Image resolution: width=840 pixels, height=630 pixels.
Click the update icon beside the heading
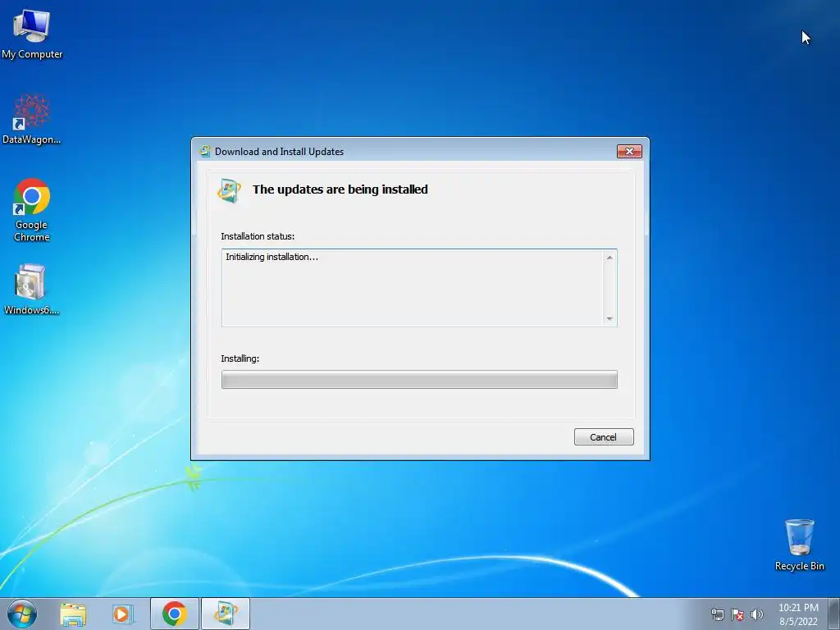point(230,190)
